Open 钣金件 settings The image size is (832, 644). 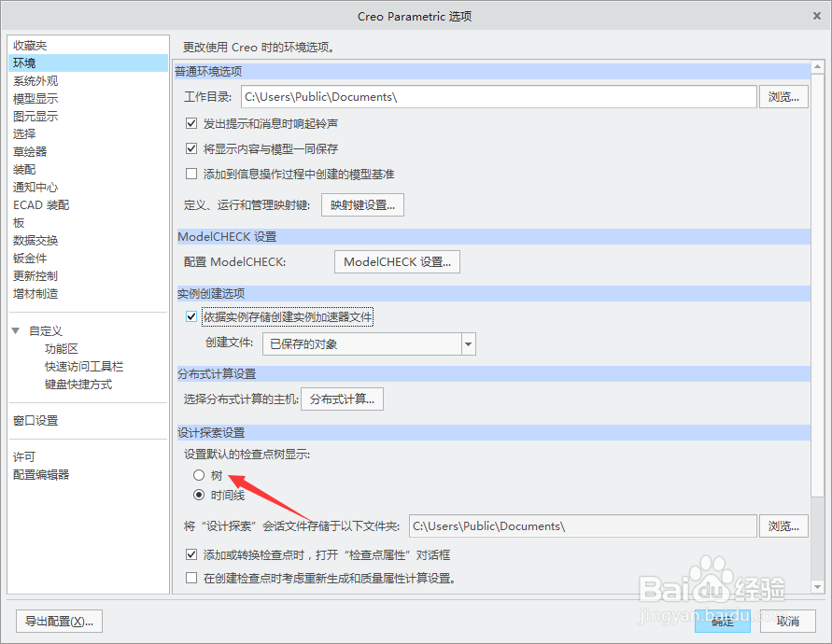click(30, 259)
